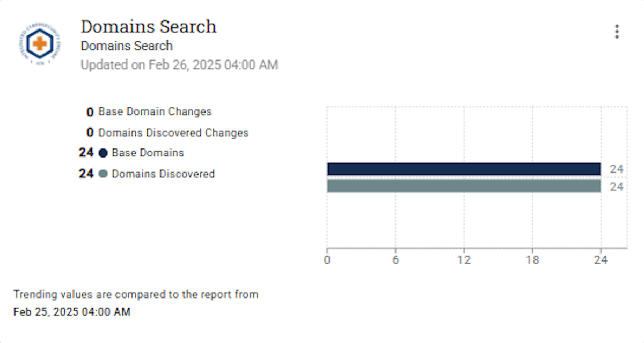The image size is (644, 343).
Task: Toggle the Base Domains legend label
Action: click(148, 153)
